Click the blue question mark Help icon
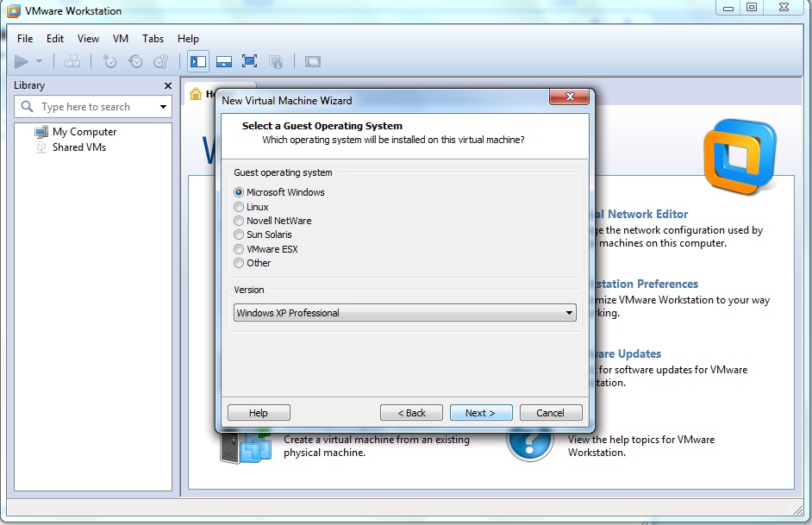 click(x=530, y=446)
